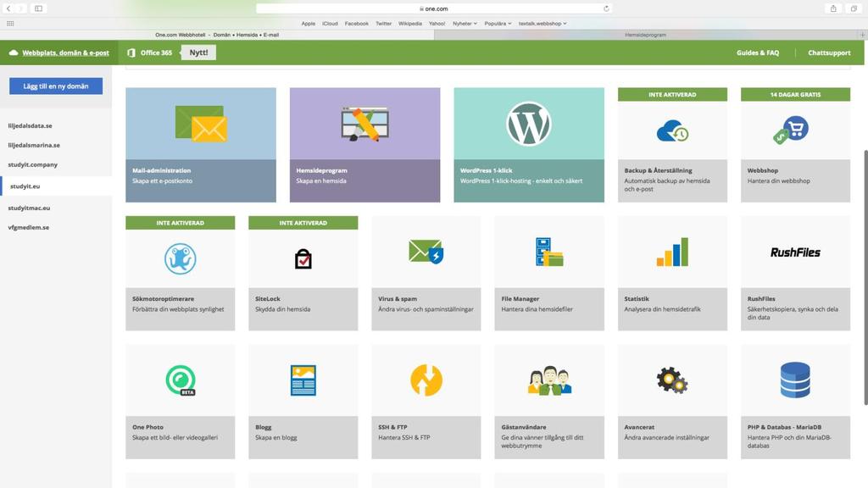Screen dimensions: 868x488
Task: Open SSH & FTP arrows icon
Action: tap(426, 380)
